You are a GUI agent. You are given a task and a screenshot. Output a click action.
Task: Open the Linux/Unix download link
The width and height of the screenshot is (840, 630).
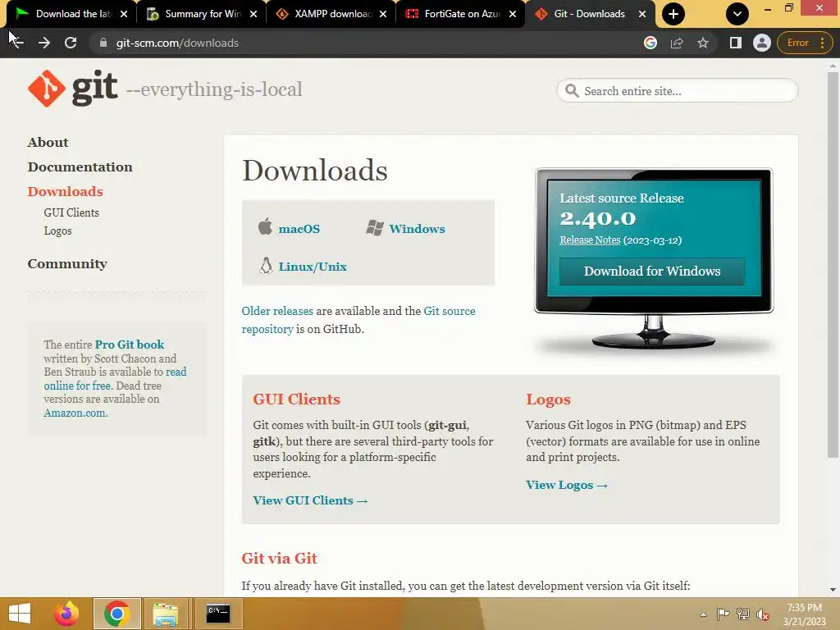click(x=313, y=267)
